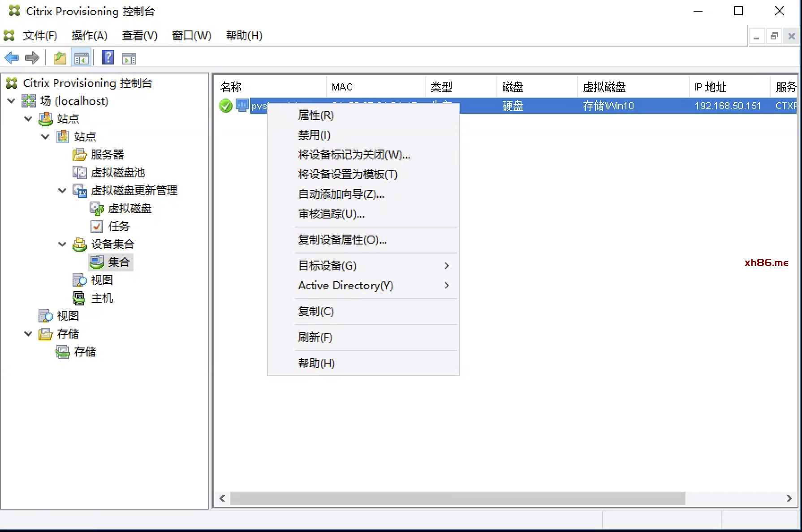
Task: Collapse the top-level 存储 node
Action: pyautogui.click(x=28, y=334)
